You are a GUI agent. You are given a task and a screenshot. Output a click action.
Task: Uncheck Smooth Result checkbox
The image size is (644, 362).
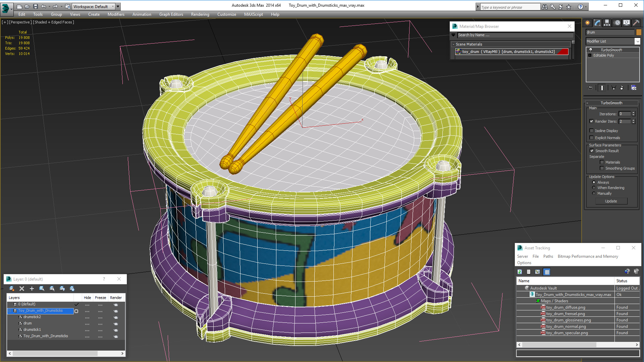[592, 151]
